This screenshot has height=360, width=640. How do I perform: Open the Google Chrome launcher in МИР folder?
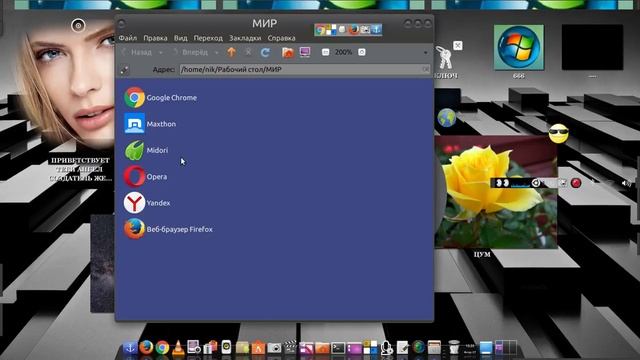coord(134,98)
